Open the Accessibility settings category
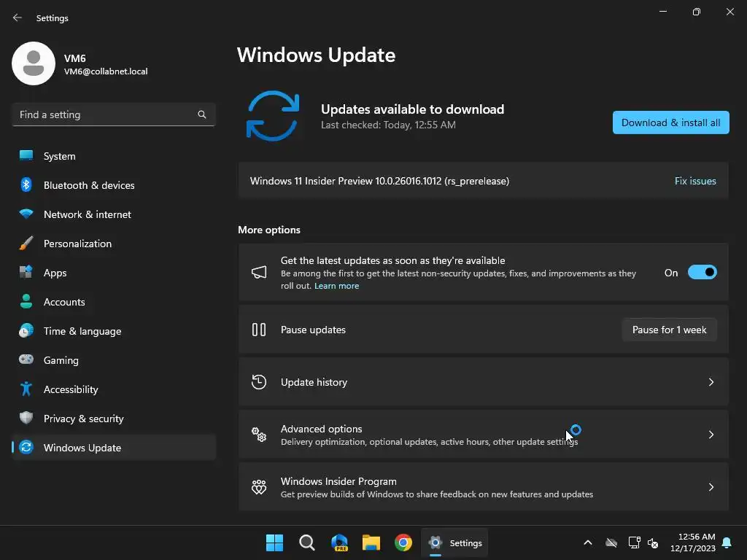 coord(114,389)
